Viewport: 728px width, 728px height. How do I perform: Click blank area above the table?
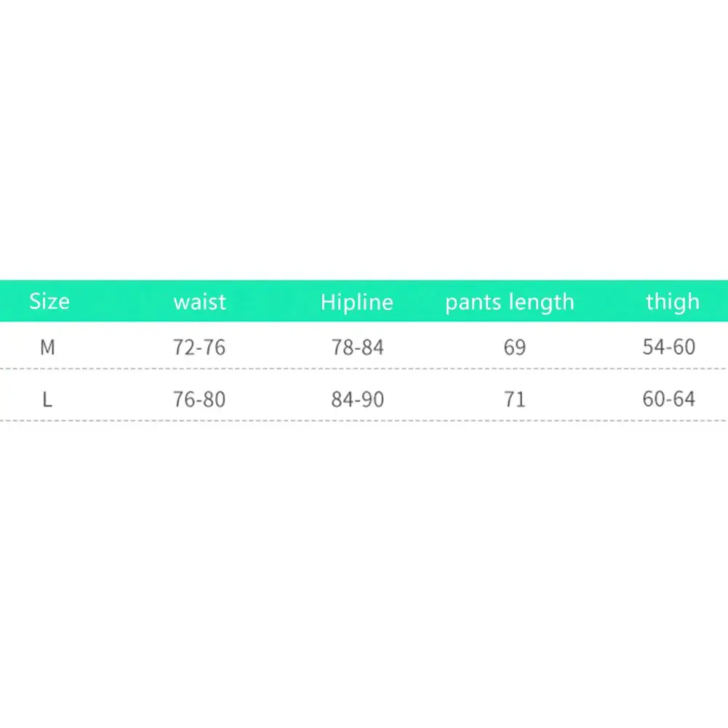click(364, 140)
